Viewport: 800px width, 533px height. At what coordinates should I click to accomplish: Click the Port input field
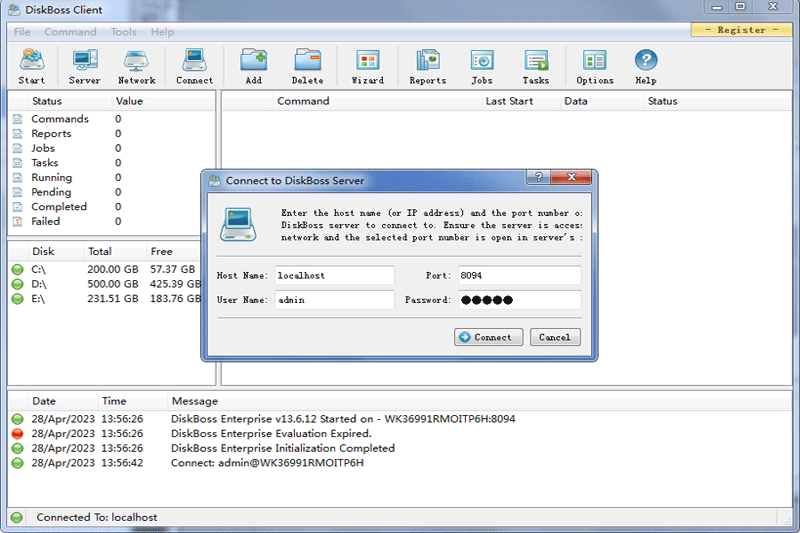coord(518,275)
